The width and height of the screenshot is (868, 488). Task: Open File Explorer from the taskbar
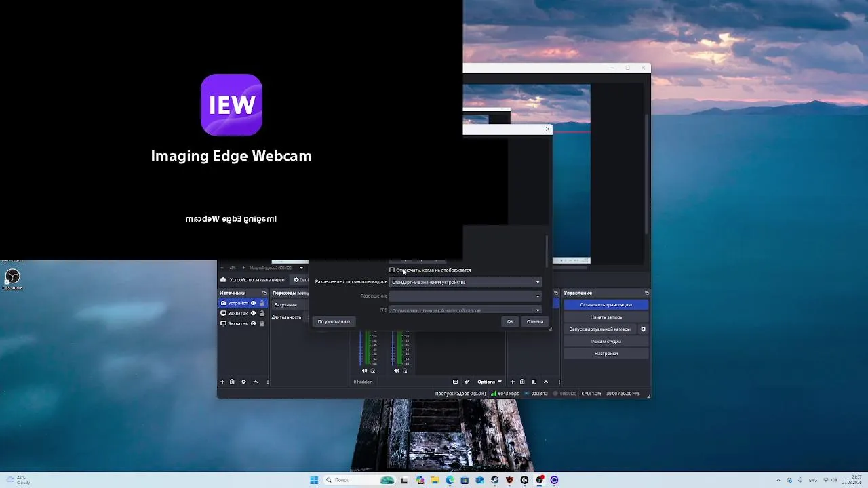point(435,480)
